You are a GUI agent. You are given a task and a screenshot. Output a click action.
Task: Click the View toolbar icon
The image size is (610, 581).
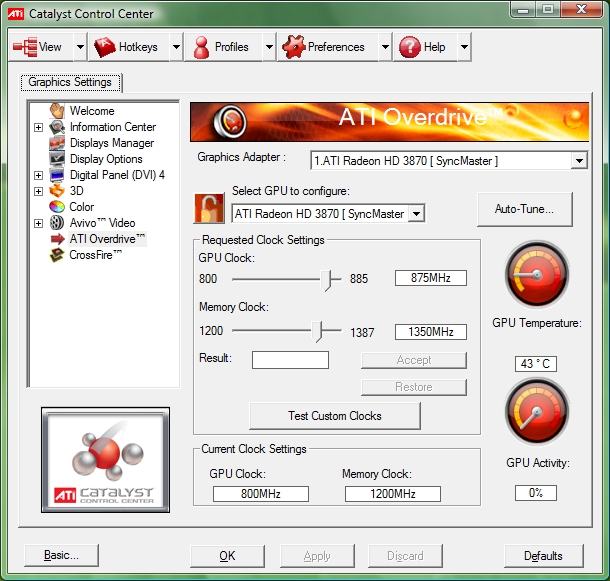point(25,47)
